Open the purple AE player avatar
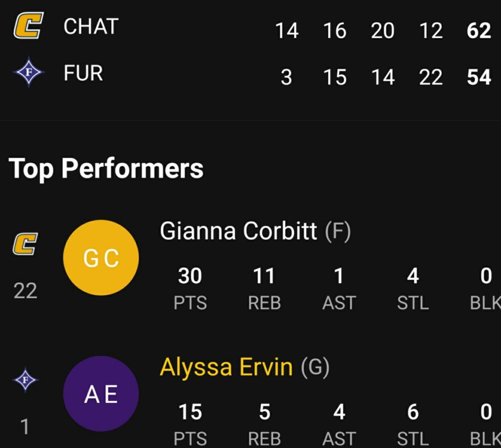 101,394
